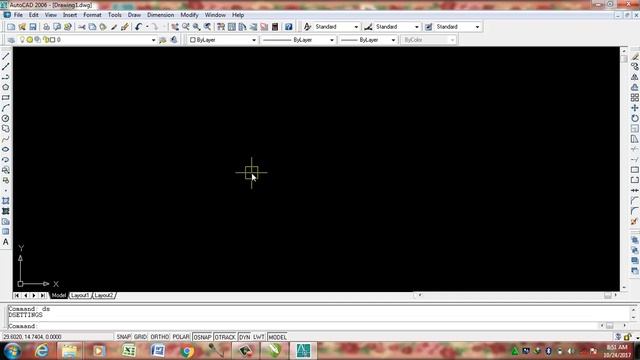Click the New drawing icon
This screenshot has width=640, height=360.
click(11, 27)
